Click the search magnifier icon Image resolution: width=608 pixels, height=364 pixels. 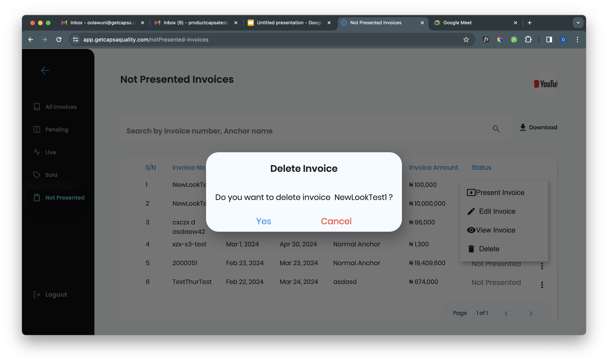click(x=496, y=129)
